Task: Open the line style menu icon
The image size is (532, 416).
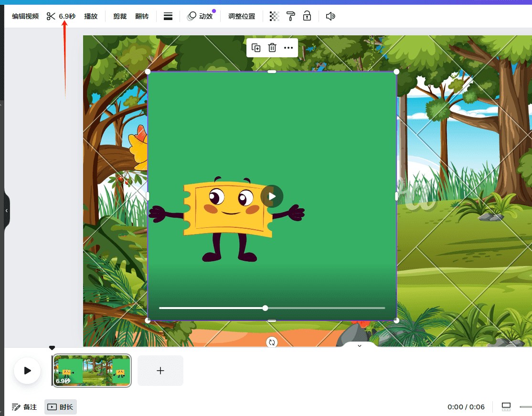Action: (x=168, y=16)
